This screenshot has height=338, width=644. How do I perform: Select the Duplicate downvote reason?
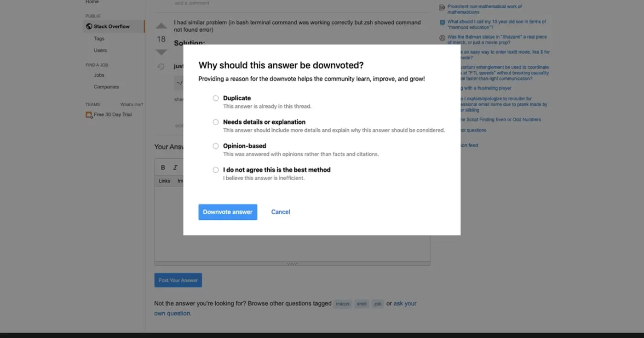coord(216,98)
